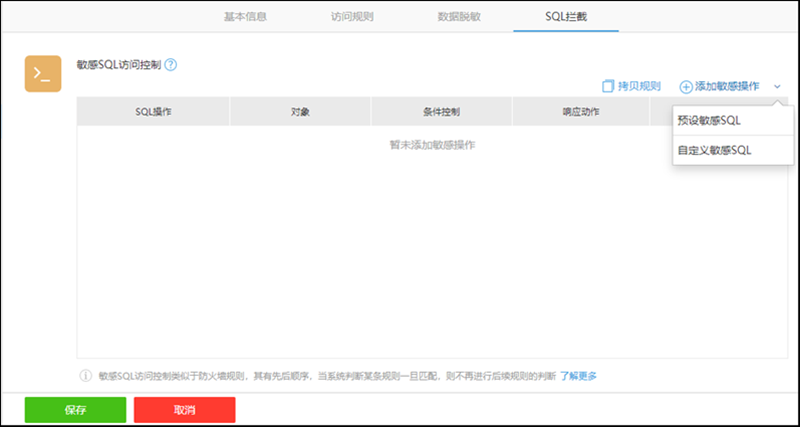The image size is (800, 427).
Task: Choose 预设敏感SQL from dropdown menu
Action: point(733,121)
